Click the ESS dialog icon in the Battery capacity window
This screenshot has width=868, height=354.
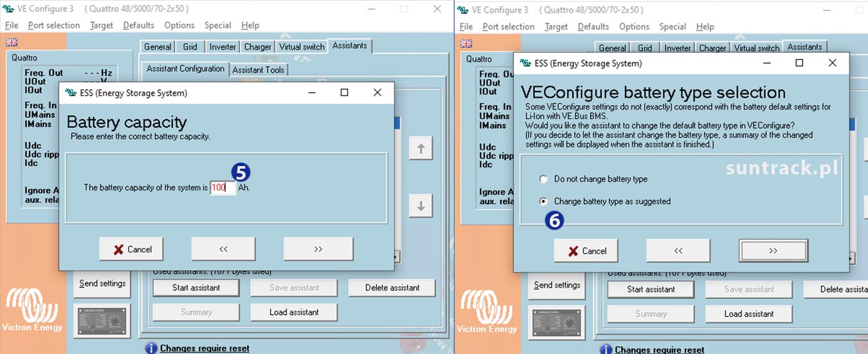[x=71, y=93]
